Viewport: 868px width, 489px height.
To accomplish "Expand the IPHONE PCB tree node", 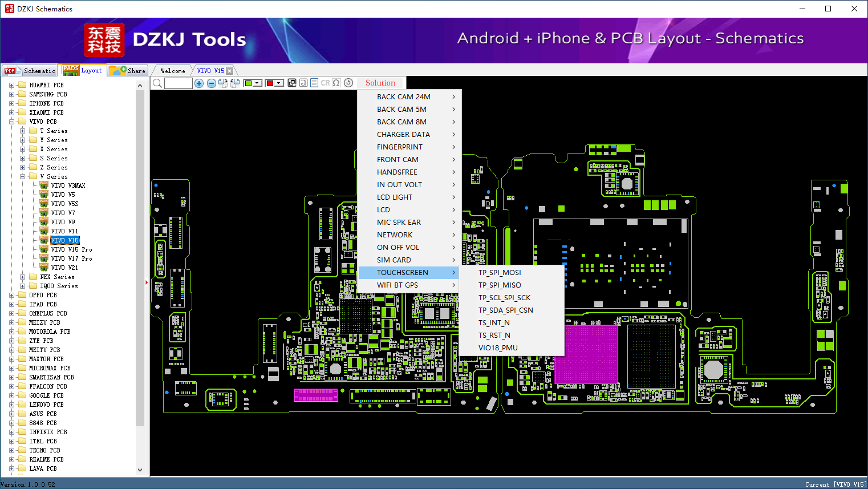I will tap(11, 103).
